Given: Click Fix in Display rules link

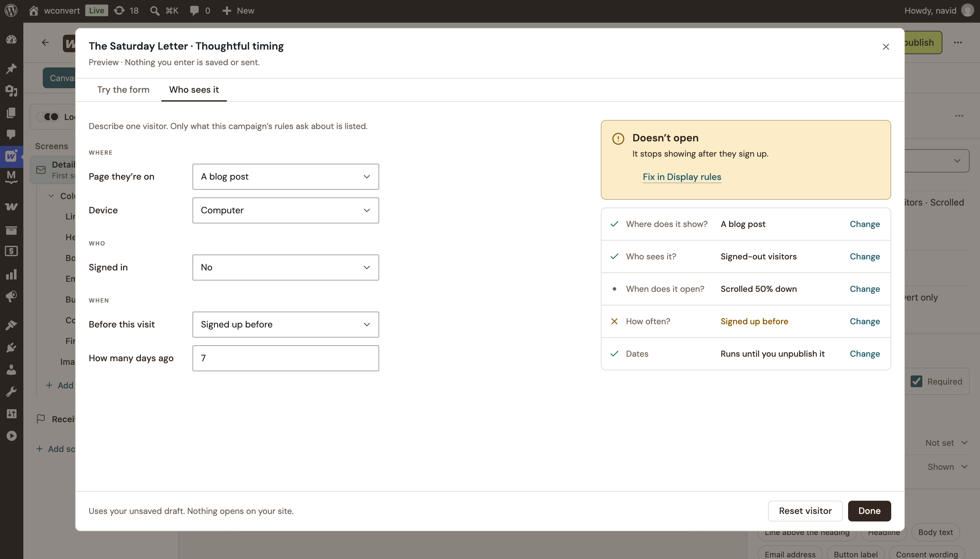Looking at the screenshot, I should tap(682, 177).
